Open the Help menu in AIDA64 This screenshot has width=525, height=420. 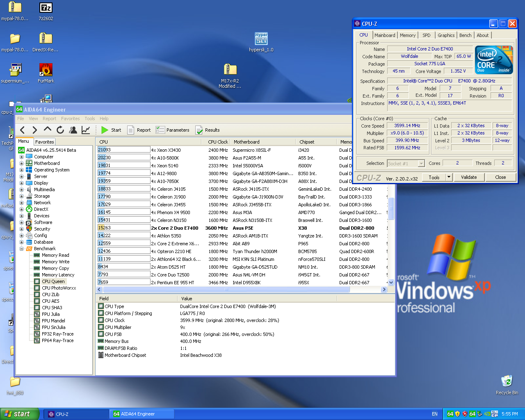[104, 119]
